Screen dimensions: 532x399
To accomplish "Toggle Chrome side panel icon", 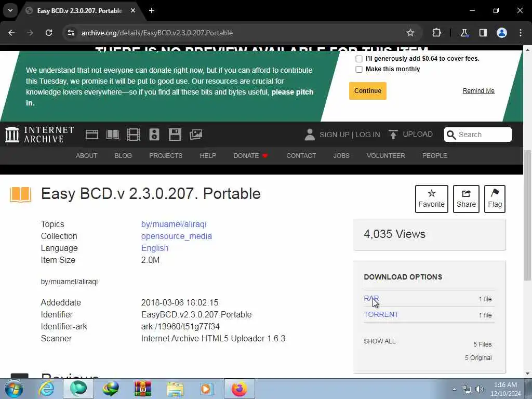I will click(483, 33).
